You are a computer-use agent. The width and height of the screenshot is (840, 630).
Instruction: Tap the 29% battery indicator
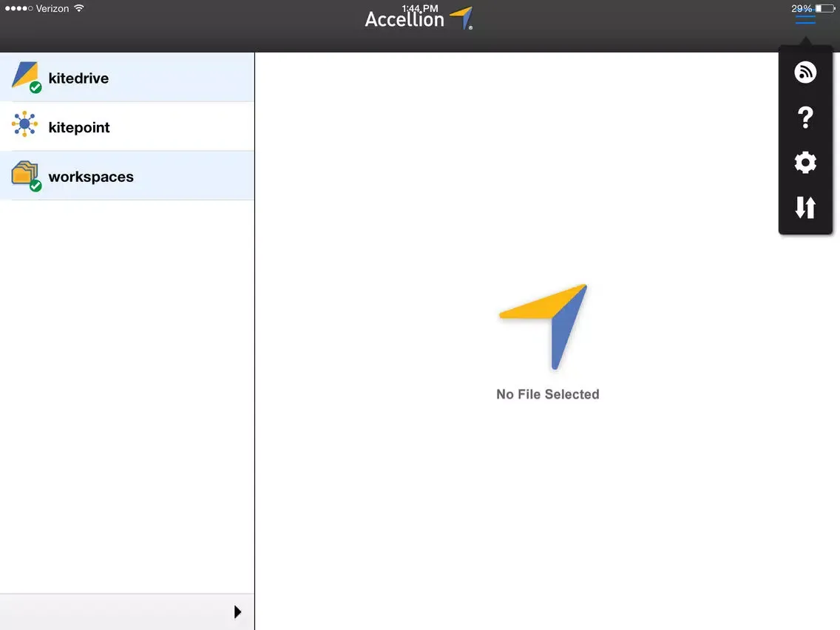pyautogui.click(x=802, y=8)
